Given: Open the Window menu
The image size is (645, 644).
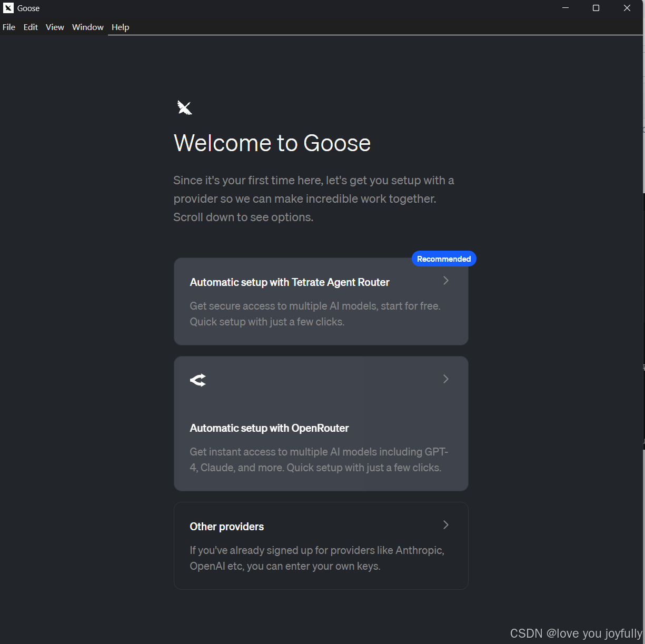Looking at the screenshot, I should 87,27.
